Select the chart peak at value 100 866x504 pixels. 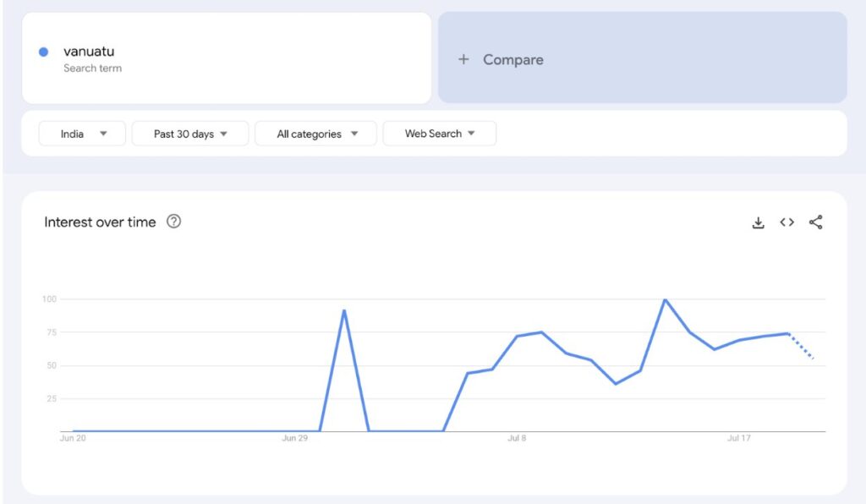click(666, 299)
